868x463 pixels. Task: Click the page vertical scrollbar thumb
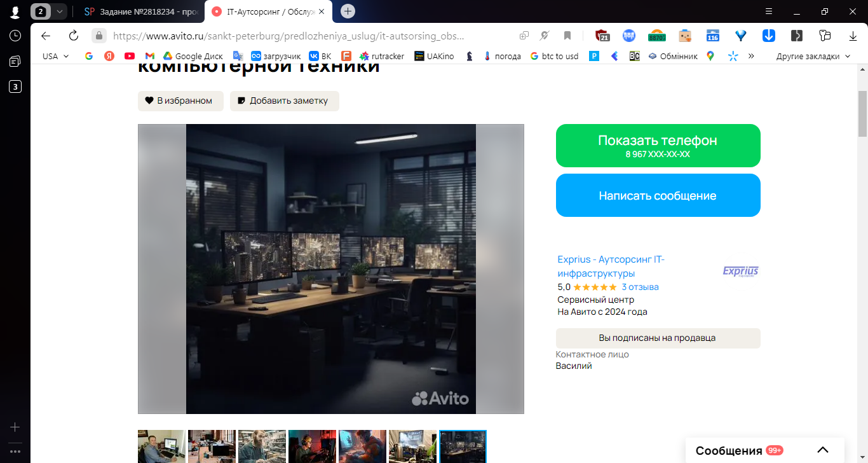point(863,113)
